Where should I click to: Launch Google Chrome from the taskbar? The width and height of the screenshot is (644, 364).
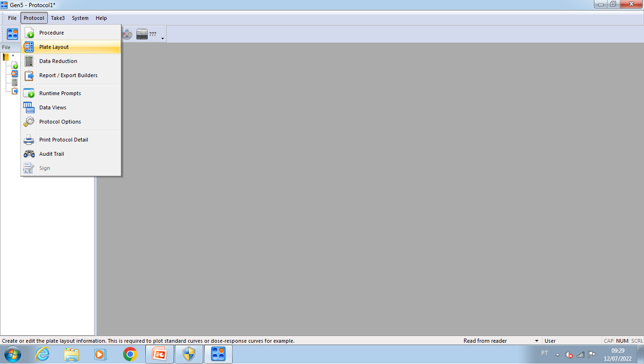click(130, 355)
